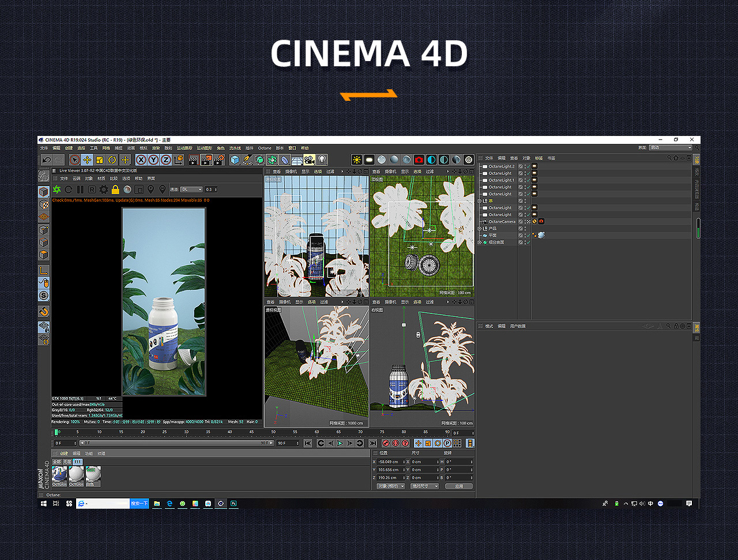Click the 0.3 value field in Live Viewer
This screenshot has height=560, width=738.
coord(210,189)
